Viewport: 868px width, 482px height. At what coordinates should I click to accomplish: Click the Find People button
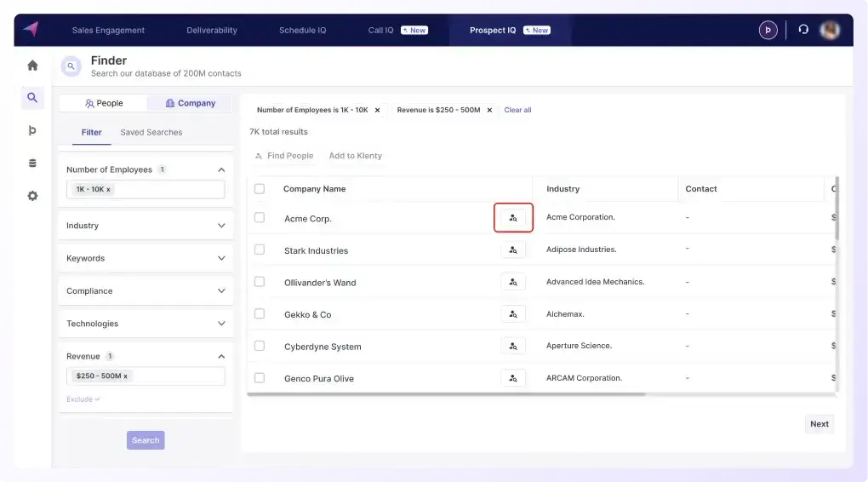point(284,156)
